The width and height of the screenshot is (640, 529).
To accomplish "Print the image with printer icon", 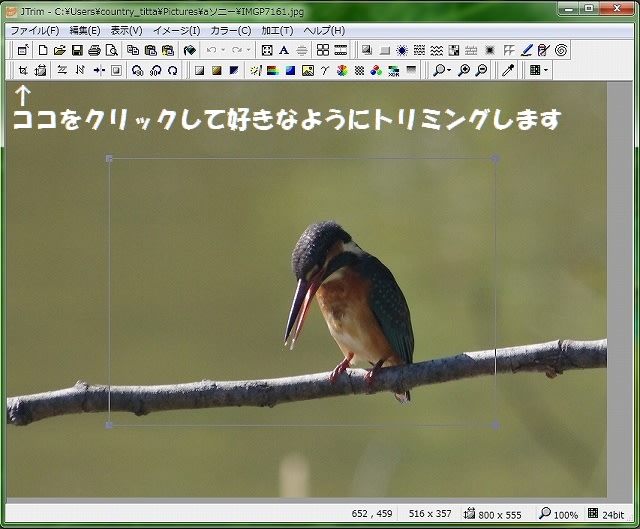I will pyautogui.click(x=94, y=50).
